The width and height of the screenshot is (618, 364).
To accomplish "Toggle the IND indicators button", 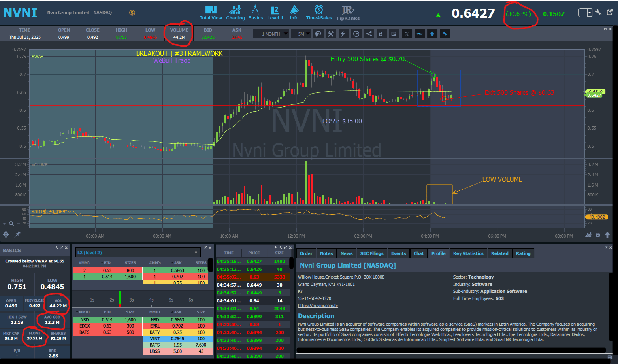I will (x=420, y=34).
